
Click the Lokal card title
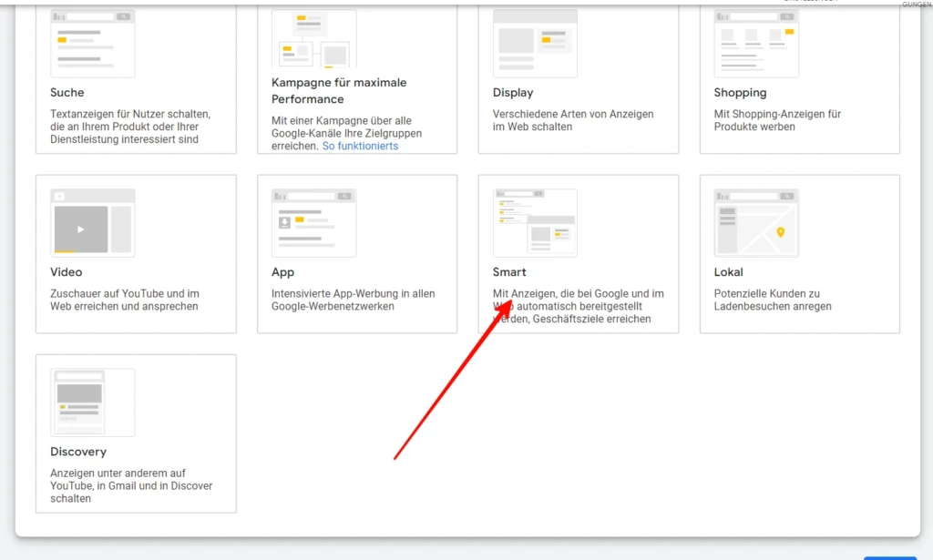728,272
